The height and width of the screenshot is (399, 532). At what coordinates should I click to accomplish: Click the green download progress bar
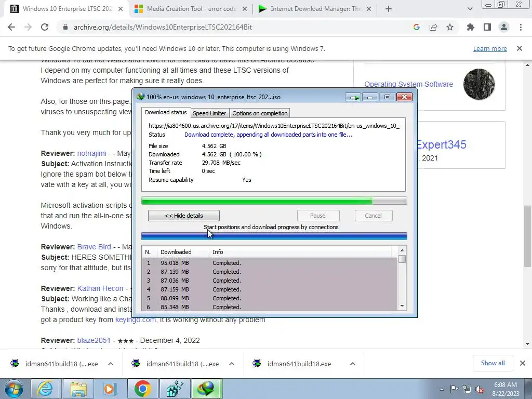point(274,201)
